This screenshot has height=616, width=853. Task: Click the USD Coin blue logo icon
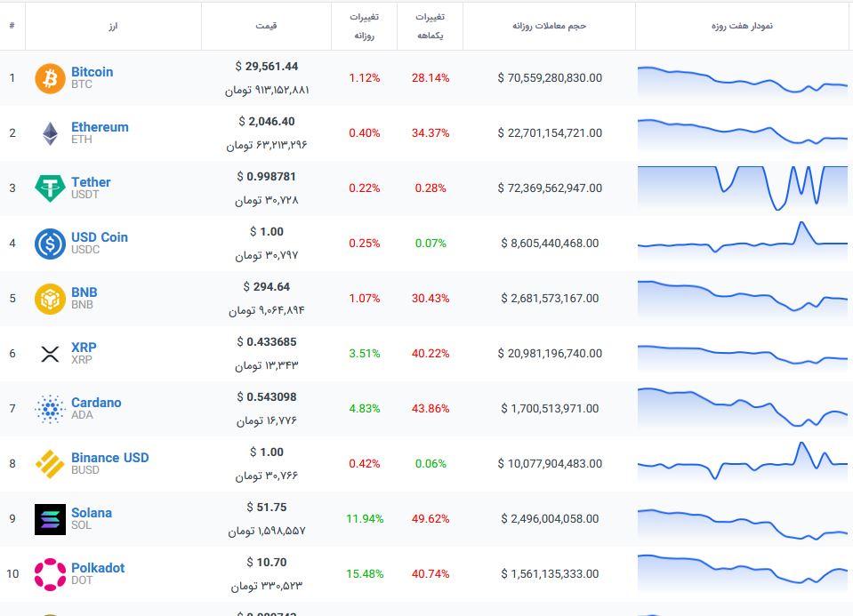(x=50, y=244)
